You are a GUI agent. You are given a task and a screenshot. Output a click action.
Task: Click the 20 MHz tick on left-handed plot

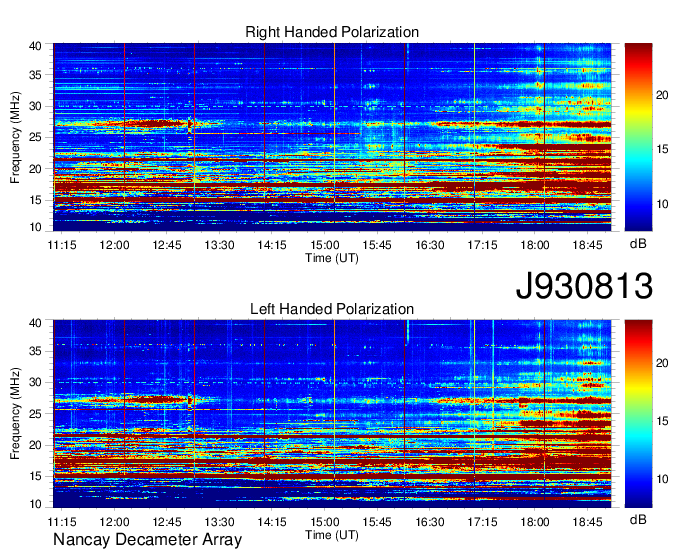click(35, 445)
